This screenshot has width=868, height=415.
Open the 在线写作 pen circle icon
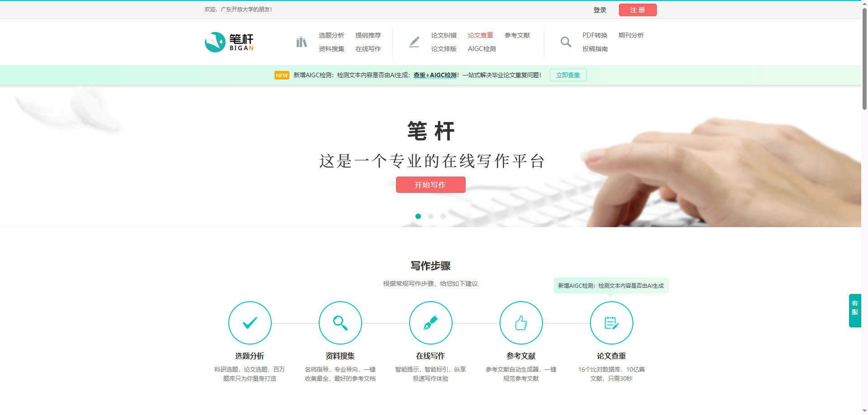431,323
